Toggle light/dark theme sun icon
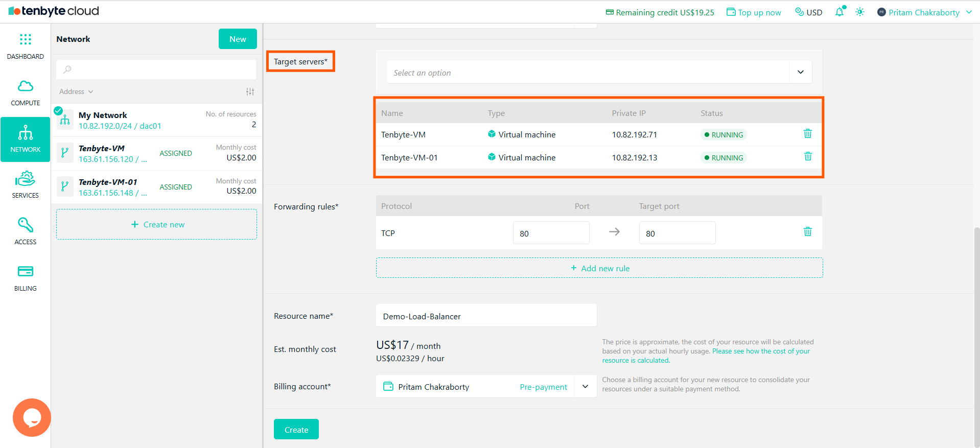The width and height of the screenshot is (980, 448). click(860, 12)
